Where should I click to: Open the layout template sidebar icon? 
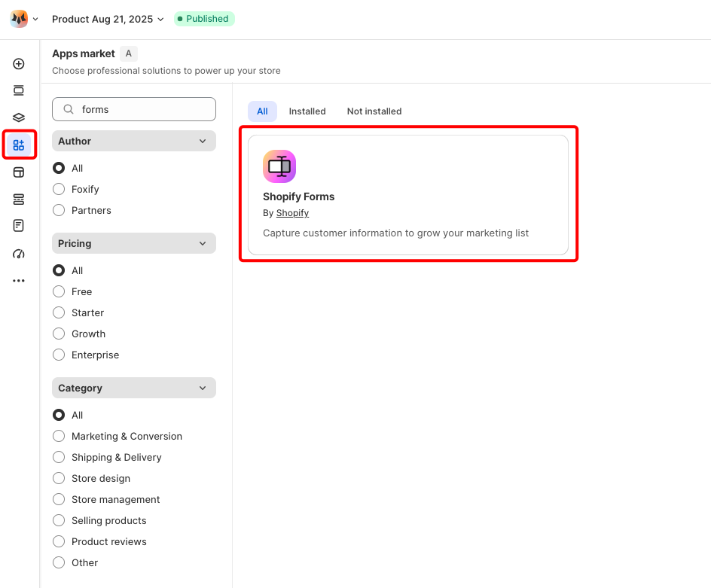19,172
